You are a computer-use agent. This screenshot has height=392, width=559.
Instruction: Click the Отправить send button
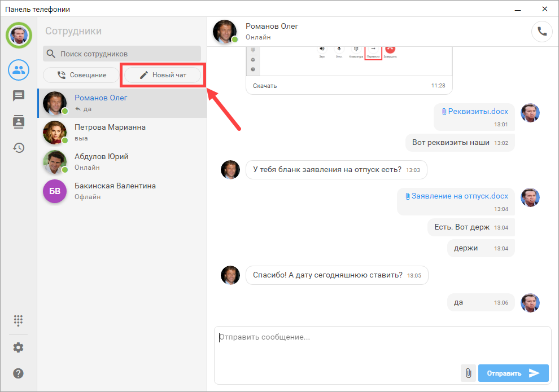pyautogui.click(x=513, y=373)
